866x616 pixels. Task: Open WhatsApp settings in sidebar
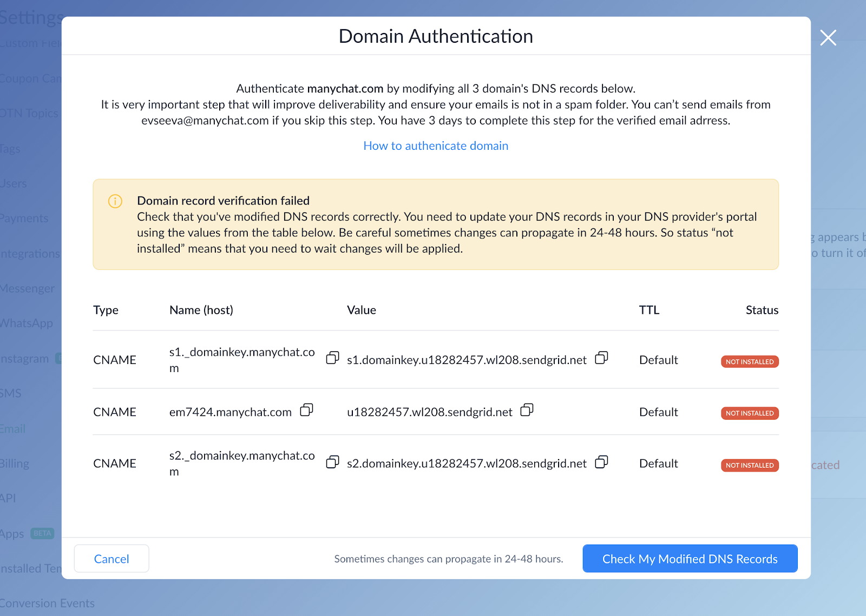click(27, 323)
